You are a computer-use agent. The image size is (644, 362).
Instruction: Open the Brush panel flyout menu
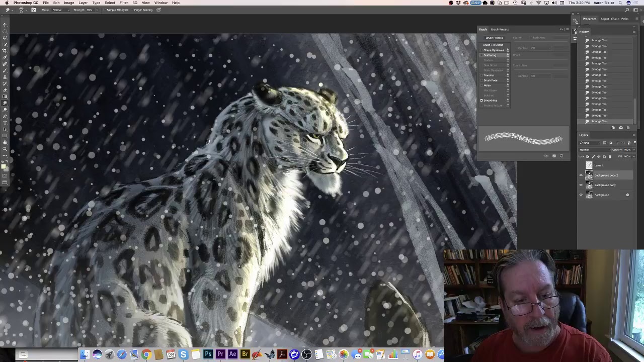[568, 29]
